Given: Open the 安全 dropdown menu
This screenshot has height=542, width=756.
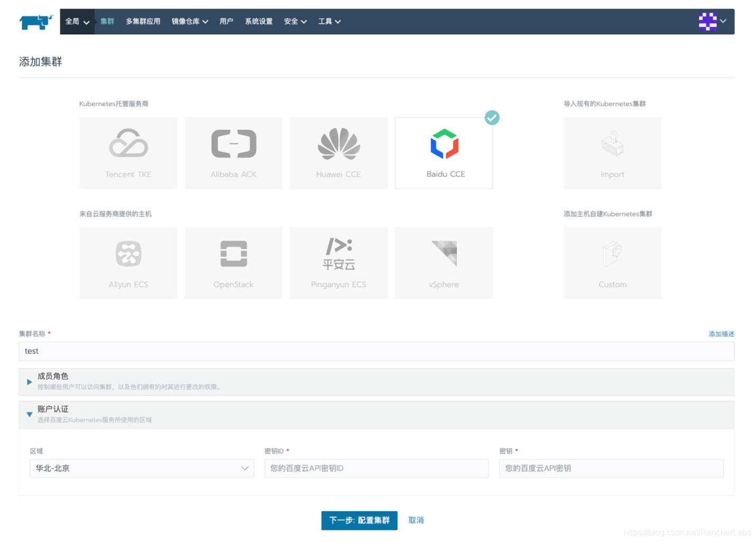Looking at the screenshot, I should coord(295,22).
